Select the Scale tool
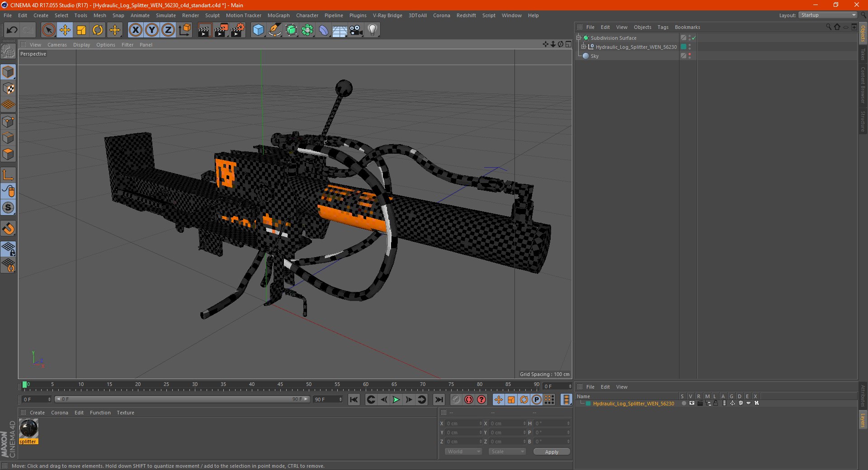The width and height of the screenshot is (868, 470). (81, 30)
